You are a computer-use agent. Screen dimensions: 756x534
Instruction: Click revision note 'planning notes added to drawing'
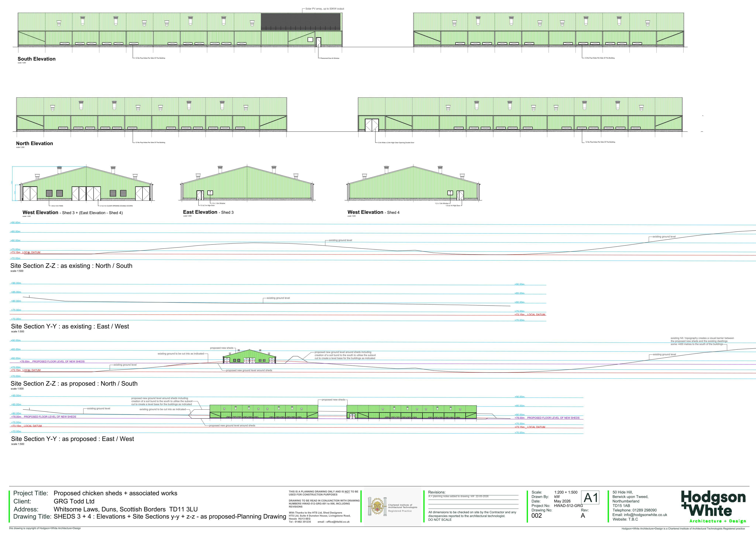tap(458, 496)
